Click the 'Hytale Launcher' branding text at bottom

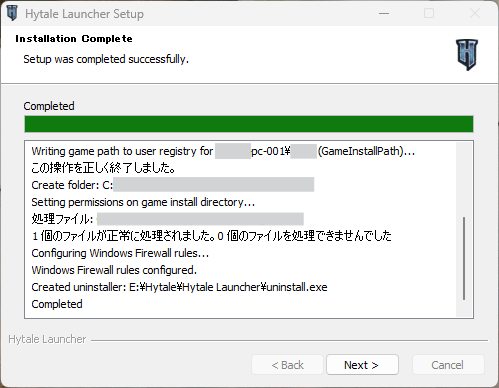[x=47, y=339]
